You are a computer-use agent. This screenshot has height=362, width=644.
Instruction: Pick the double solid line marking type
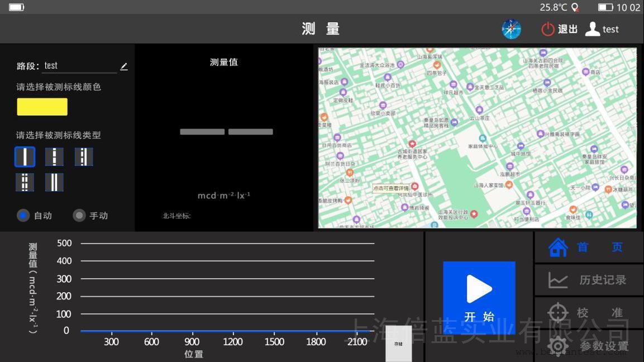54,183
